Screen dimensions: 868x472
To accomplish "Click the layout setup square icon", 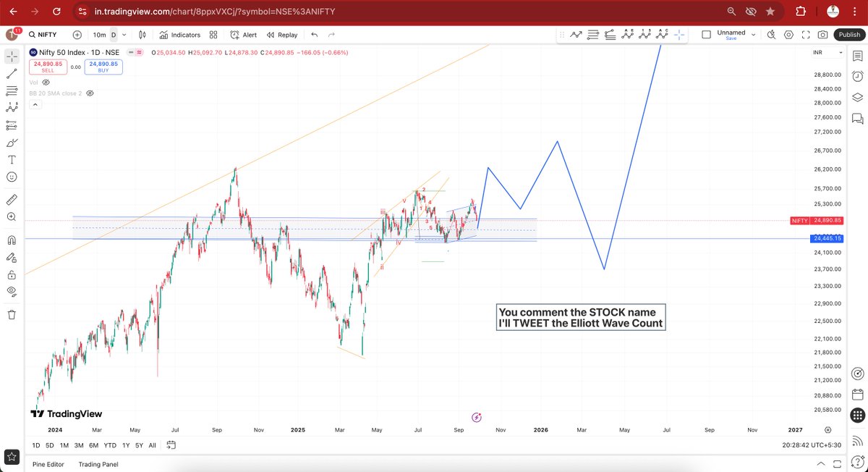I will pos(706,35).
